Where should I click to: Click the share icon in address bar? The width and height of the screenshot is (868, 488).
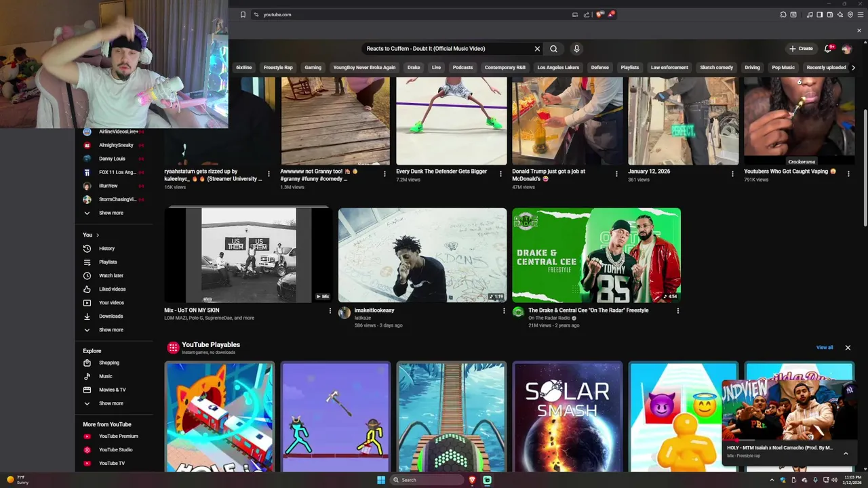587,14
